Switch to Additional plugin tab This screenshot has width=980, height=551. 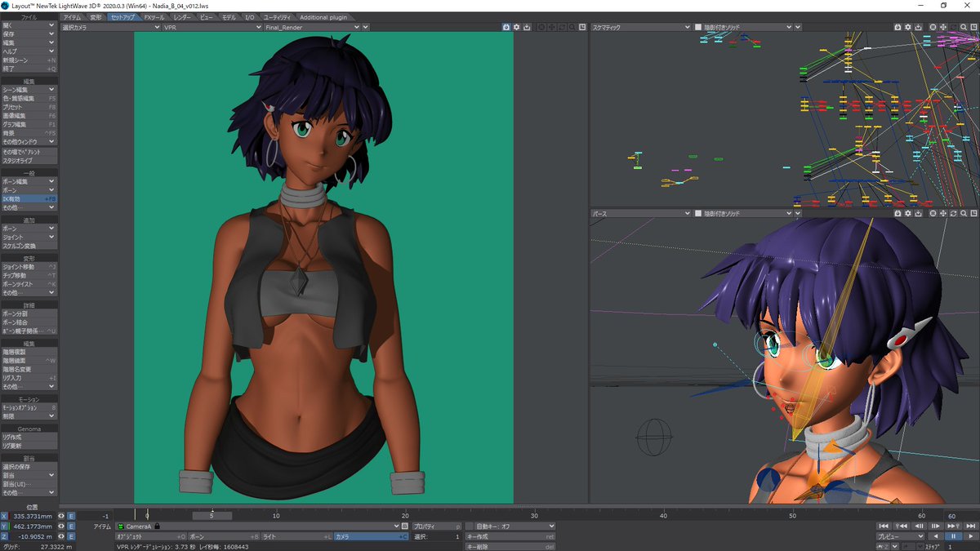323,17
